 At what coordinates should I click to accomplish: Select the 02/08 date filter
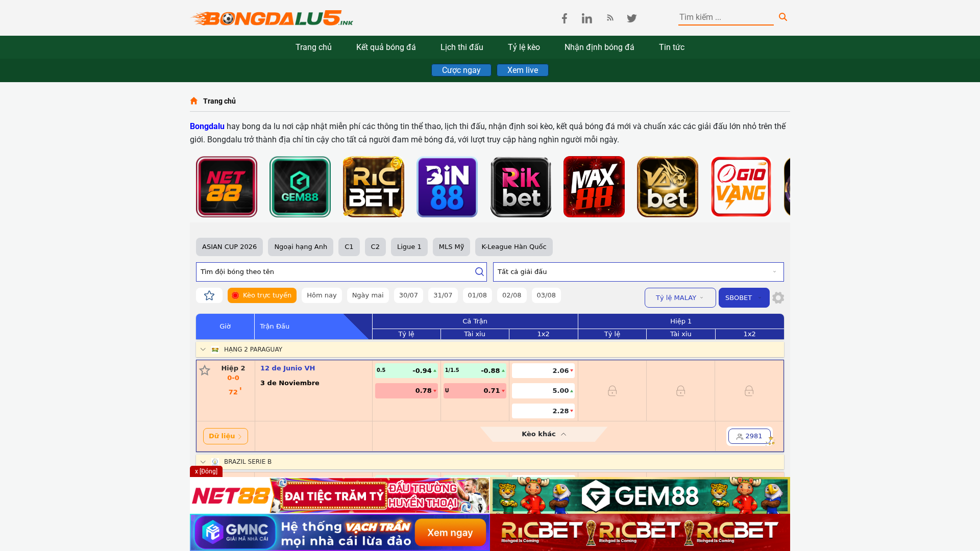[x=512, y=295]
